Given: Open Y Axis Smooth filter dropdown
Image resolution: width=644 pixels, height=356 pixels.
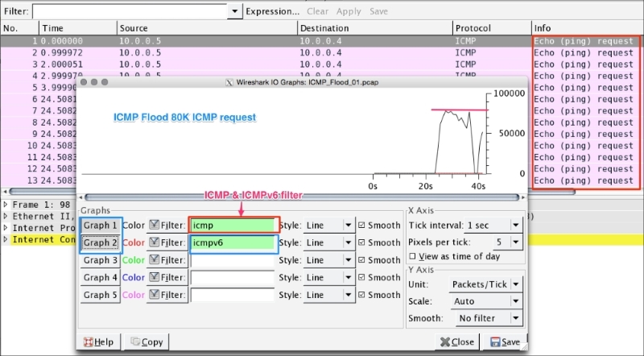Looking at the screenshot, I should tap(489, 318).
